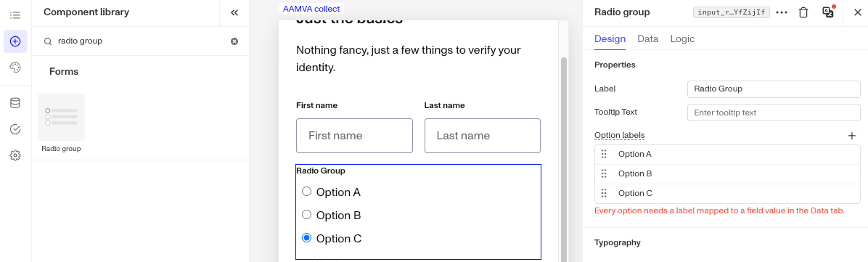Image resolution: width=868 pixels, height=262 pixels.
Task: Click the search magnifier icon
Action: 48,41
